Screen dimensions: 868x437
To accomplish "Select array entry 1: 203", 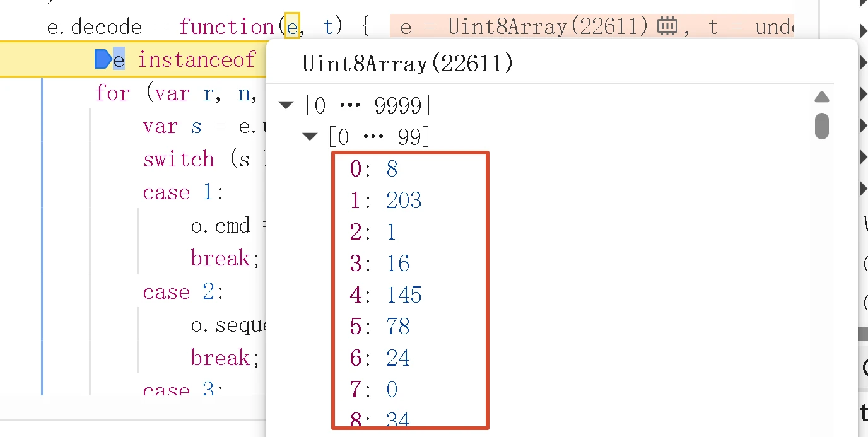I will 385,200.
